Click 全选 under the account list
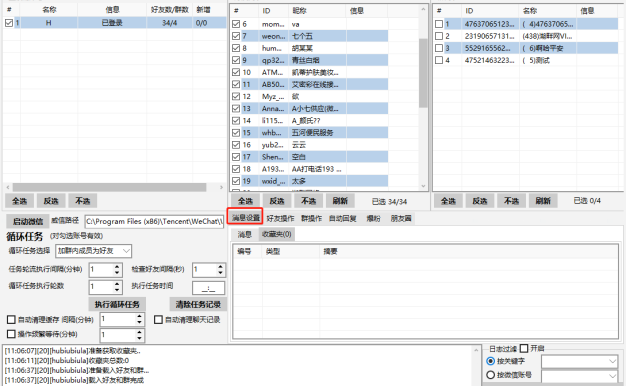This screenshot has height=386, width=626. coord(19,201)
